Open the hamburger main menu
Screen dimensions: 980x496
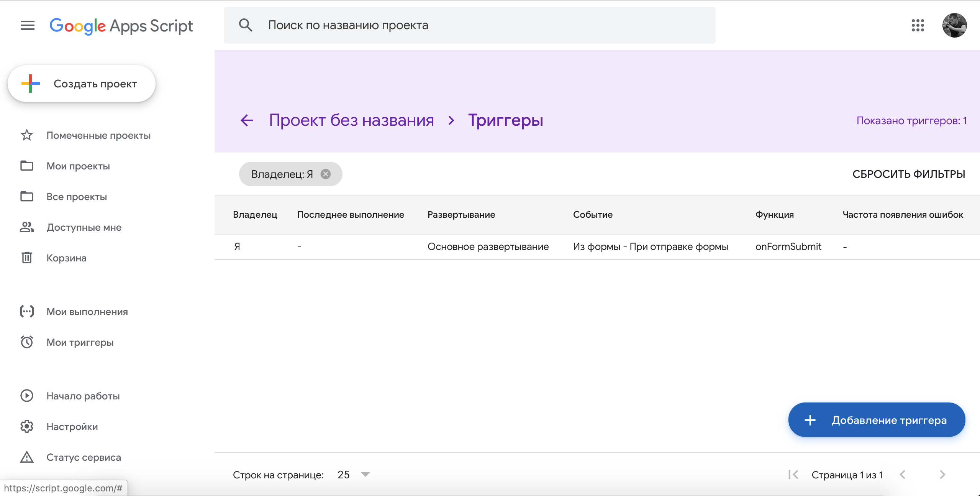point(27,26)
